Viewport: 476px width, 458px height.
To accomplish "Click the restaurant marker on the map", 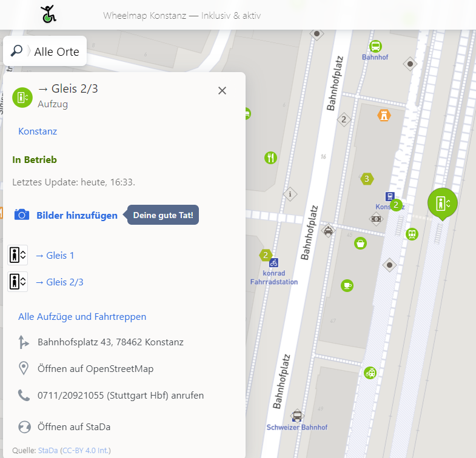I will point(270,158).
